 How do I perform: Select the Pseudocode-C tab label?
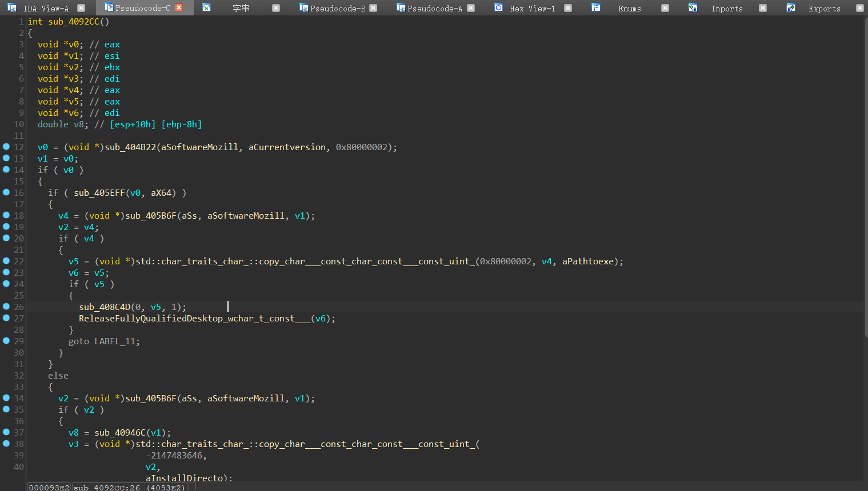coord(143,9)
